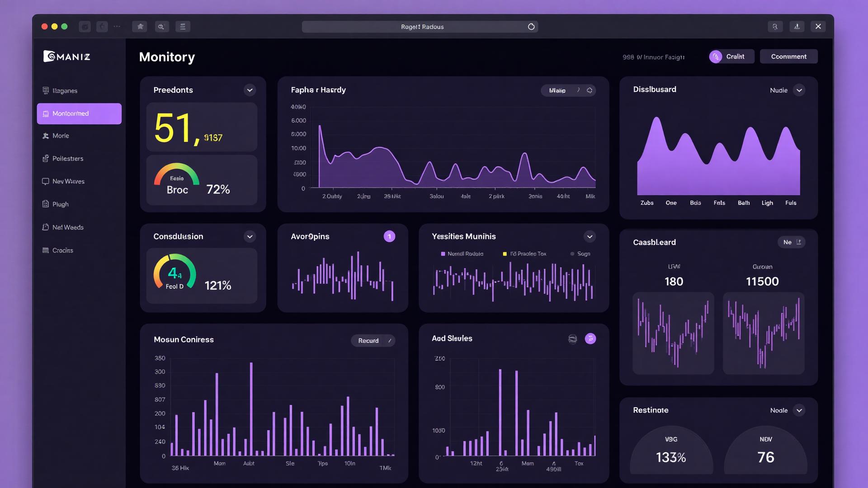Click the Rogel Radous address bar
Viewport: 868px width, 488px height.
click(x=420, y=27)
